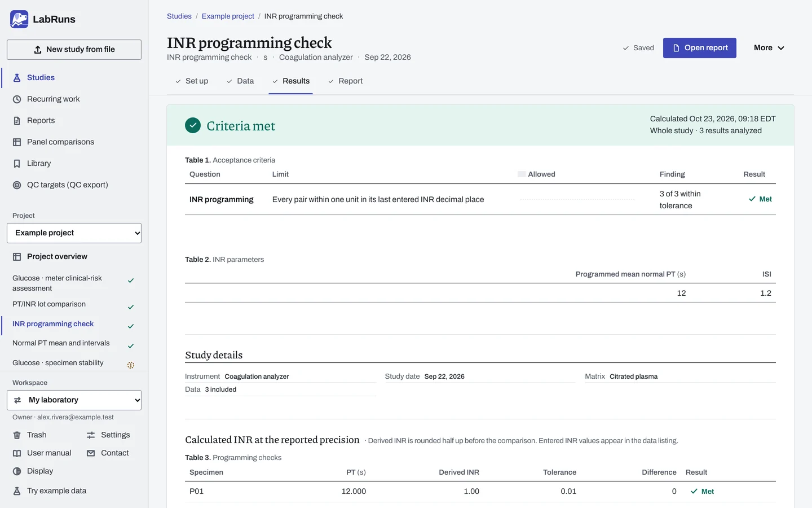Click the Reports document icon

tap(17, 121)
